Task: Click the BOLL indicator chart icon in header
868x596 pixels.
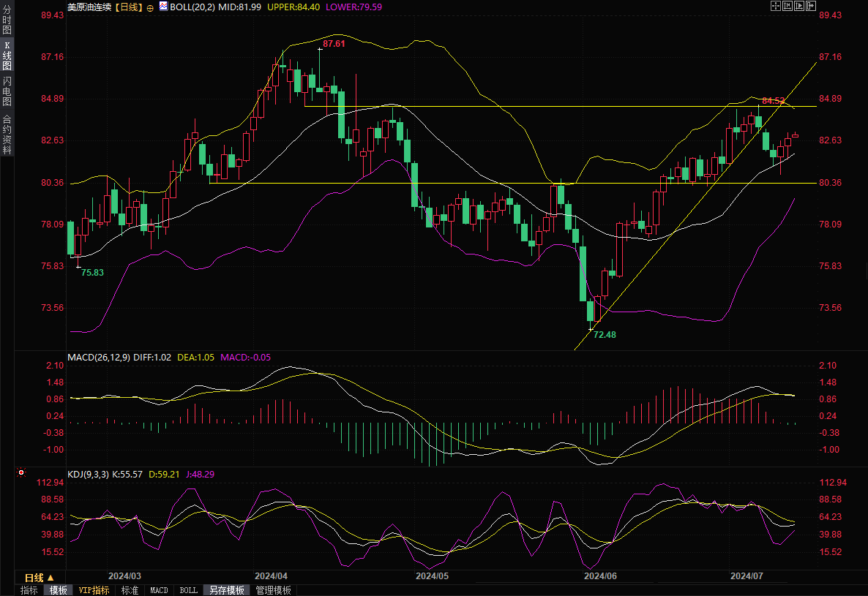Action: click(x=163, y=7)
